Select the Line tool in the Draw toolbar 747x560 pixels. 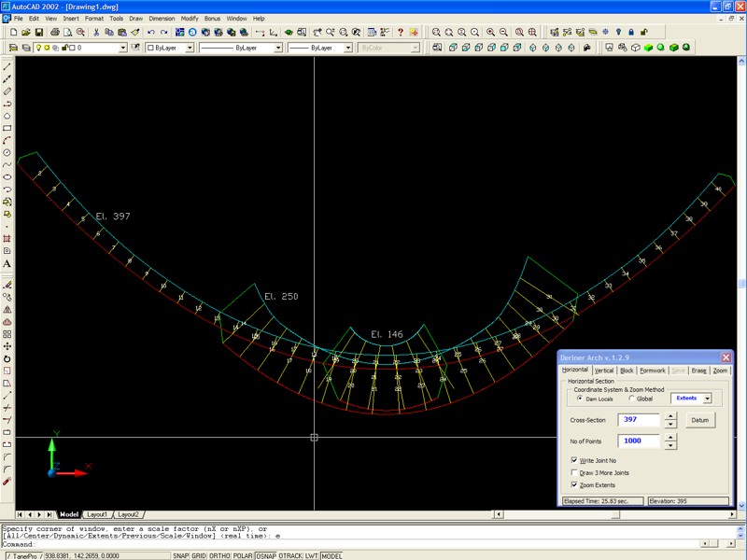click(7, 66)
